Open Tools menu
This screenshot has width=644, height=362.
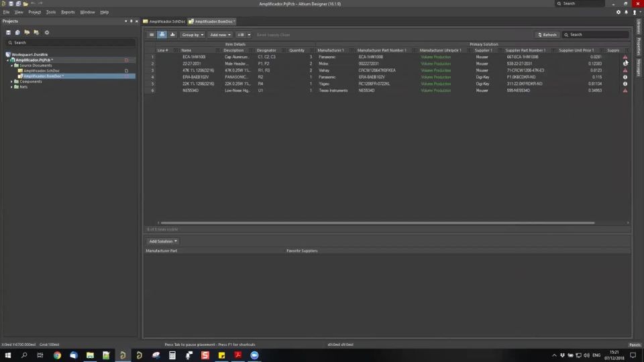point(51,12)
